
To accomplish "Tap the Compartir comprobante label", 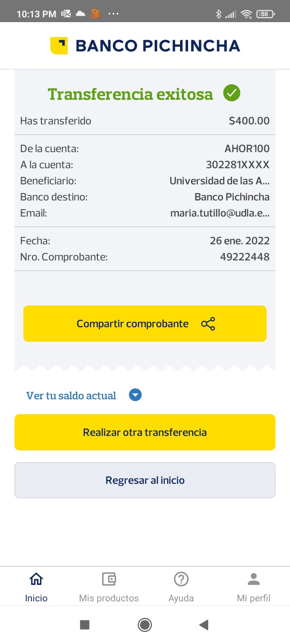I will tap(133, 324).
